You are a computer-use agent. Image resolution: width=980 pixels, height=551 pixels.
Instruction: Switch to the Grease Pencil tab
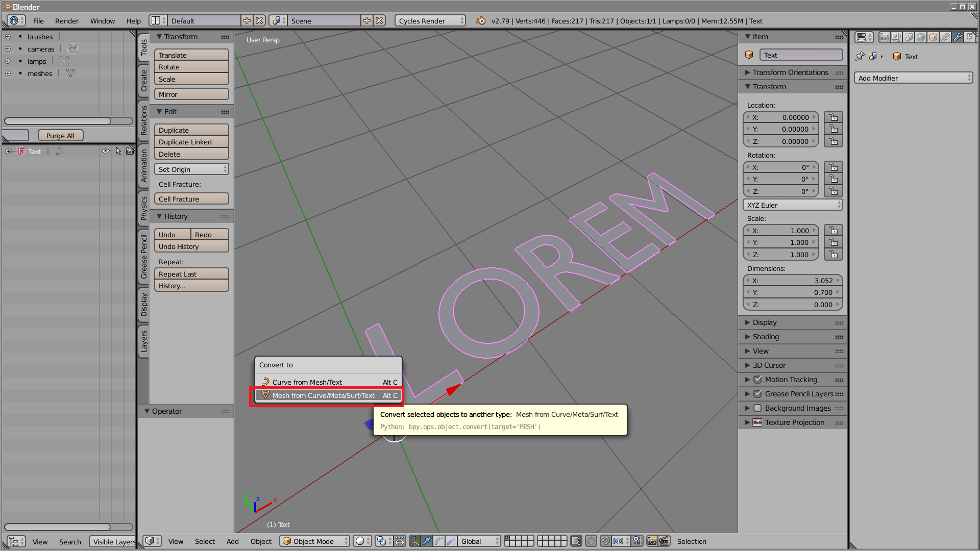tap(143, 257)
